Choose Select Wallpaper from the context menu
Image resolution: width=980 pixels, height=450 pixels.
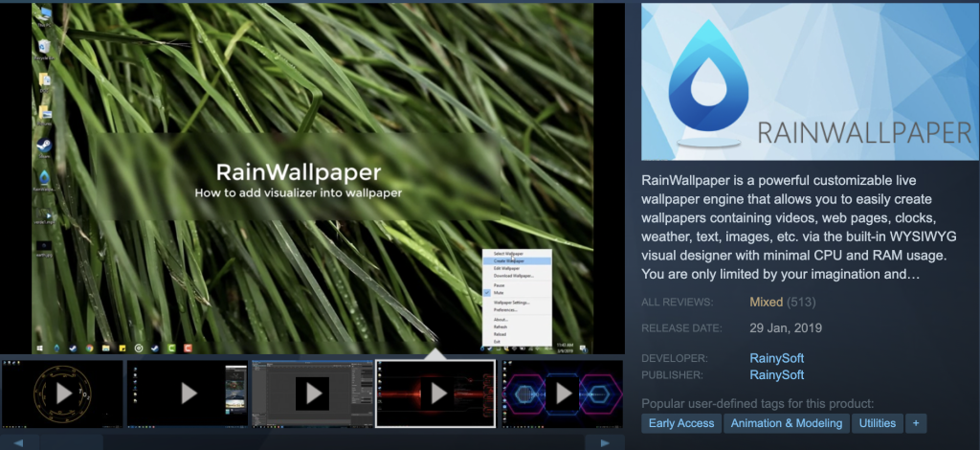517,254
